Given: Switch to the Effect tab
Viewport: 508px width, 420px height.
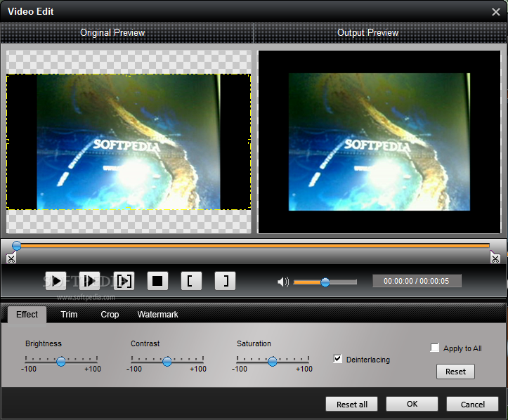Looking at the screenshot, I should pos(27,315).
